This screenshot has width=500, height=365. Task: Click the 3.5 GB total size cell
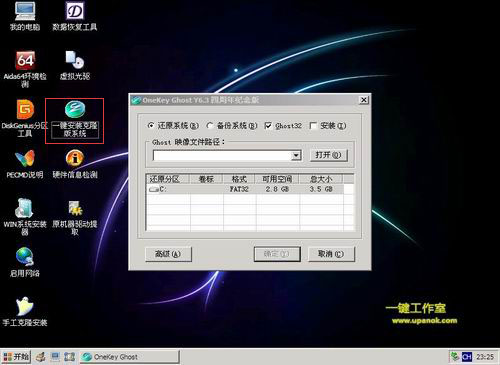click(321, 189)
